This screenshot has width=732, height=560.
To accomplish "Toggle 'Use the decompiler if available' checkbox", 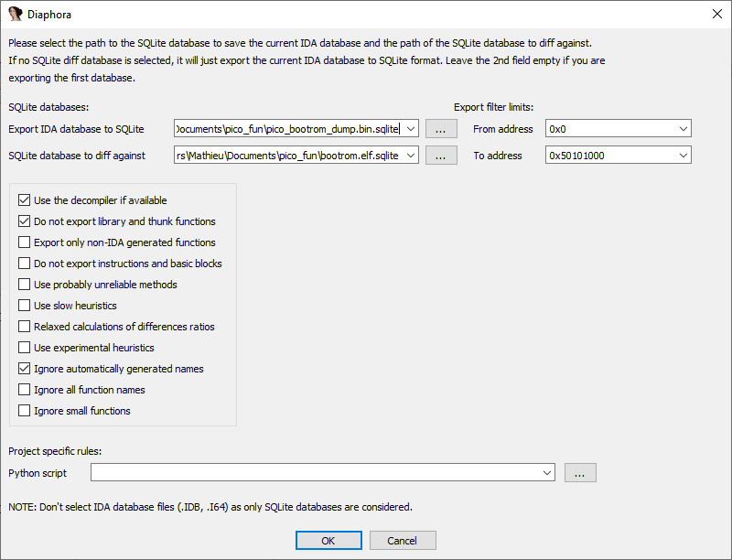I will click(x=25, y=200).
